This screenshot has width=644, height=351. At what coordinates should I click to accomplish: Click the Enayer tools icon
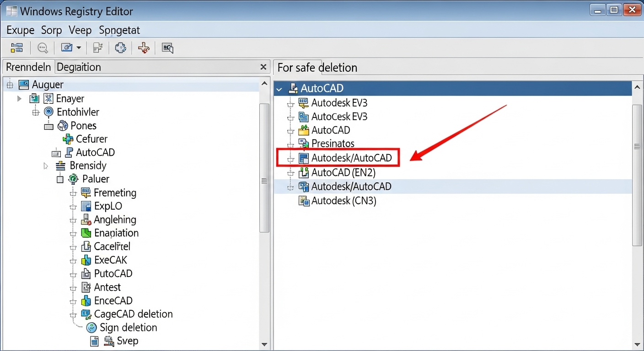(48, 98)
